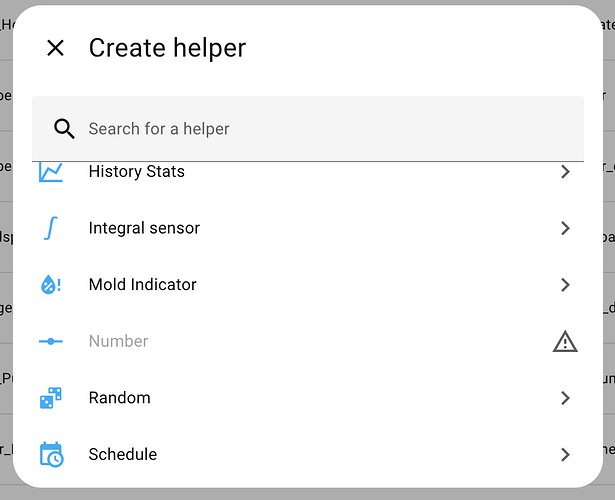The image size is (615, 500).
Task: Click the chevron next to Random
Action: pyautogui.click(x=565, y=398)
